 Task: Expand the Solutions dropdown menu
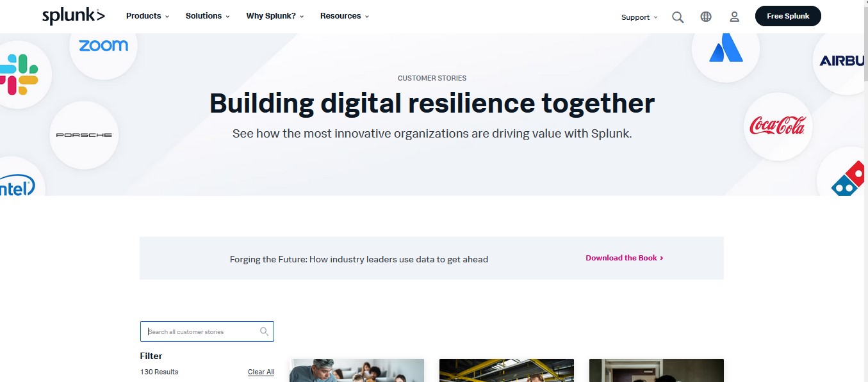(x=208, y=16)
